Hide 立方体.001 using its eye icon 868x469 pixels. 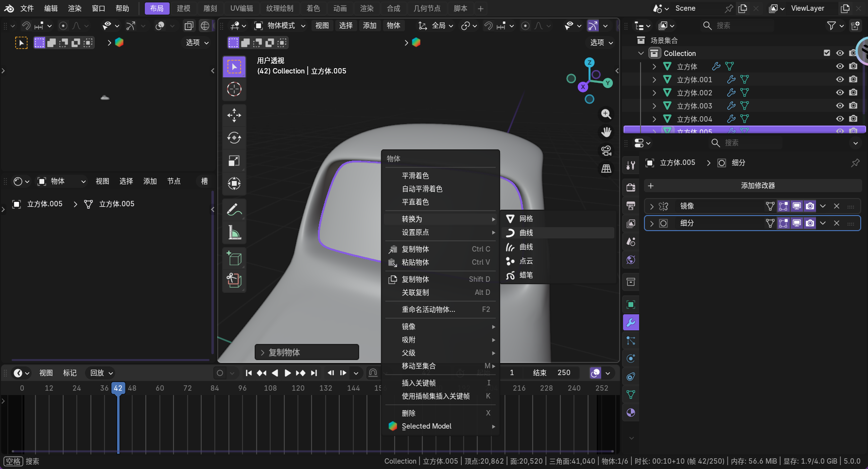840,79
